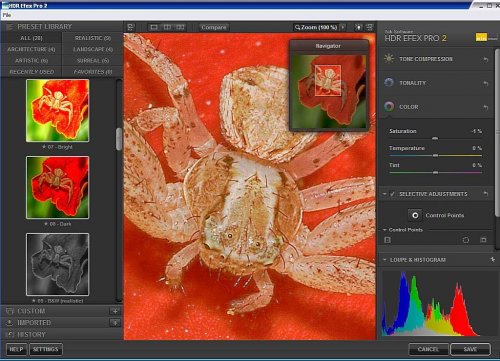Image resolution: width=500 pixels, height=361 pixels.
Task: Show All (28) presets category
Action: point(31,38)
